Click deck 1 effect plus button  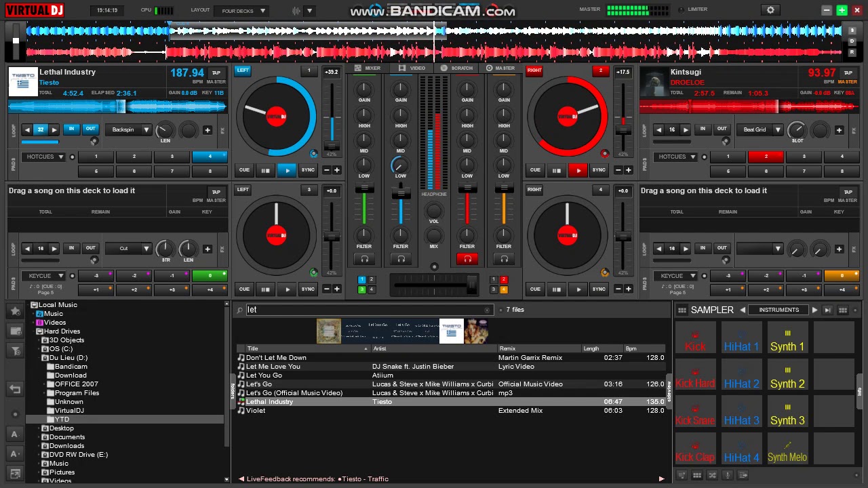pos(208,130)
